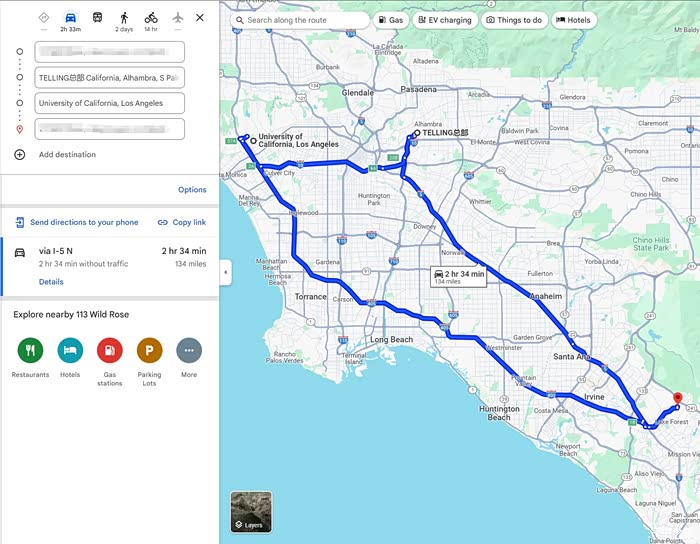Filter map by EV charging chip
The width and height of the screenshot is (700, 544).
(445, 20)
